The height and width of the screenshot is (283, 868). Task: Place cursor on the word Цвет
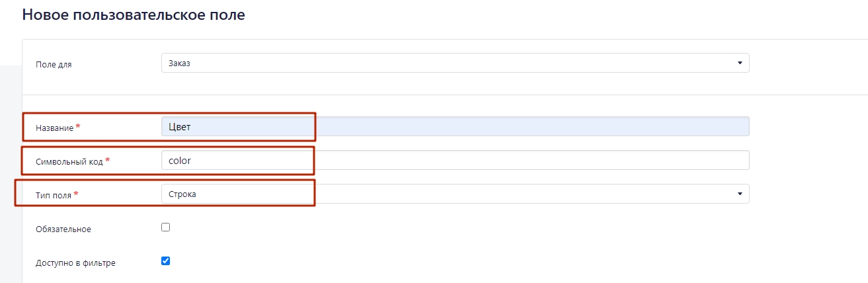(180, 127)
